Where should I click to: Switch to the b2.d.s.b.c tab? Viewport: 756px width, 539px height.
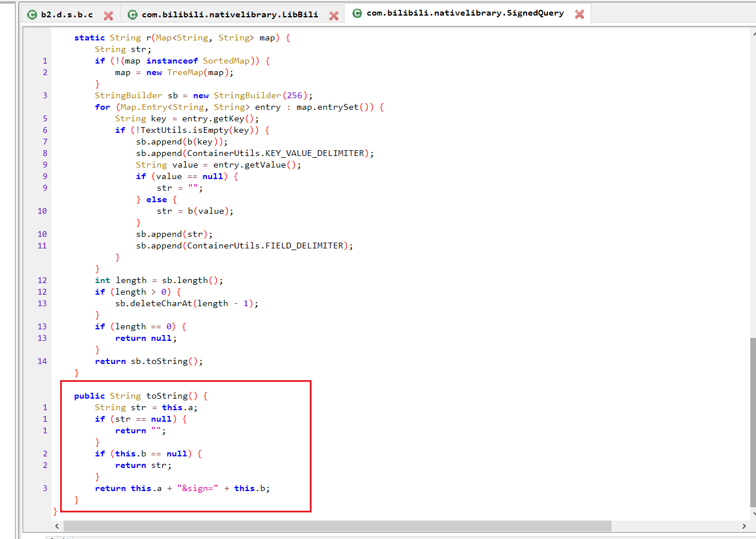[66, 14]
